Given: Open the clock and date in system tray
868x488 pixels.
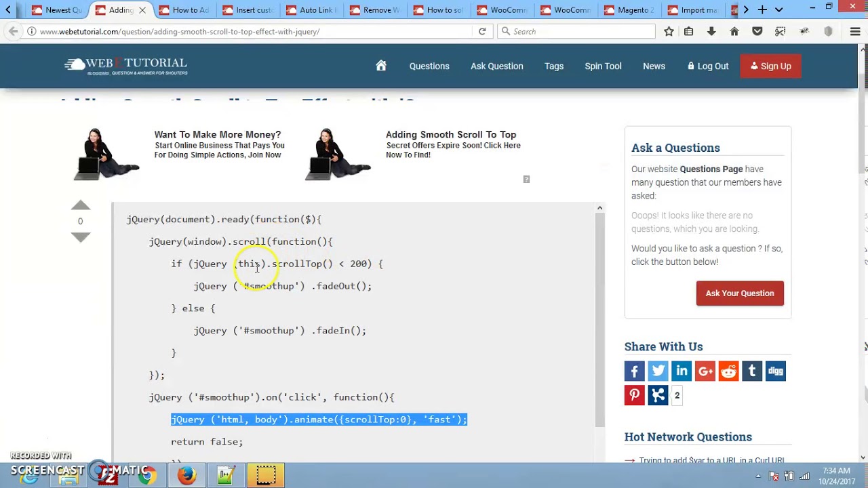Looking at the screenshot, I should click(x=836, y=476).
